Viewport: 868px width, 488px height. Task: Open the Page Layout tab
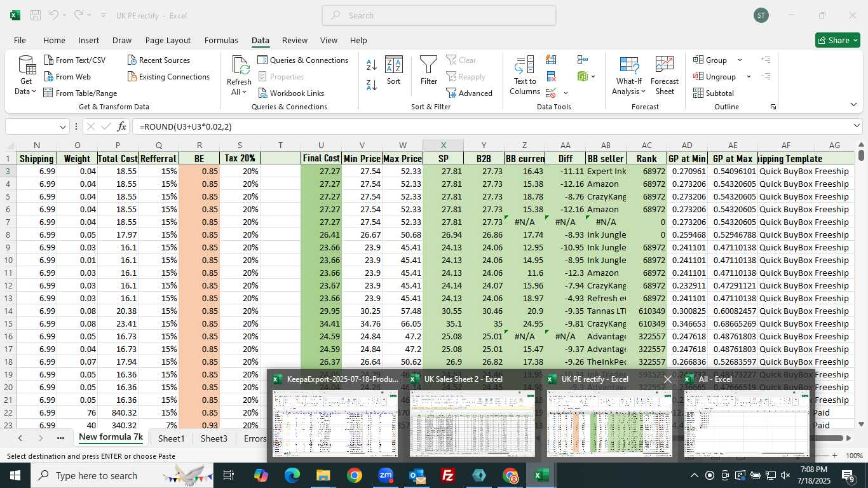tap(168, 40)
